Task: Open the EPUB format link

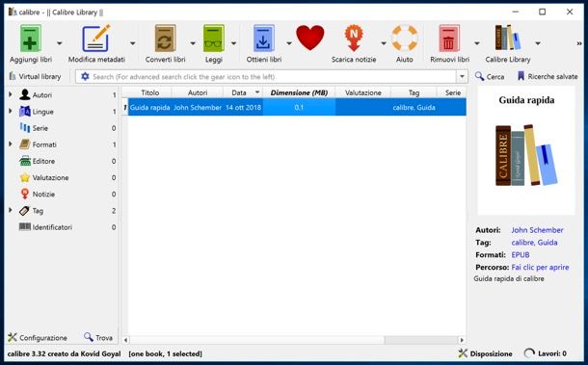Action: [x=521, y=255]
